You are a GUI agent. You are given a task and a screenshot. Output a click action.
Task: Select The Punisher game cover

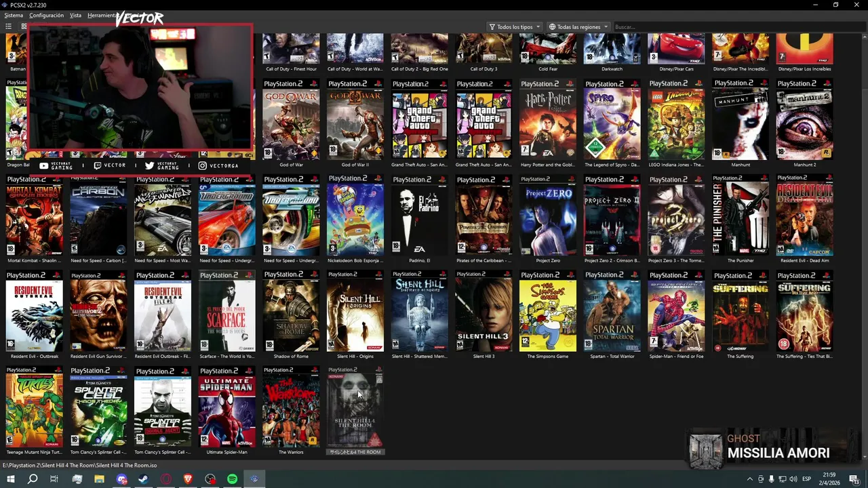pos(741,216)
